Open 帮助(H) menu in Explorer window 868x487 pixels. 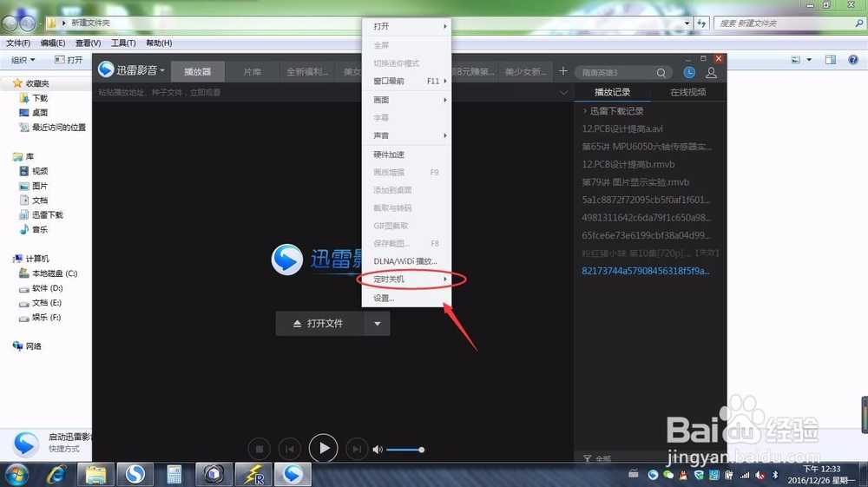[x=159, y=43]
